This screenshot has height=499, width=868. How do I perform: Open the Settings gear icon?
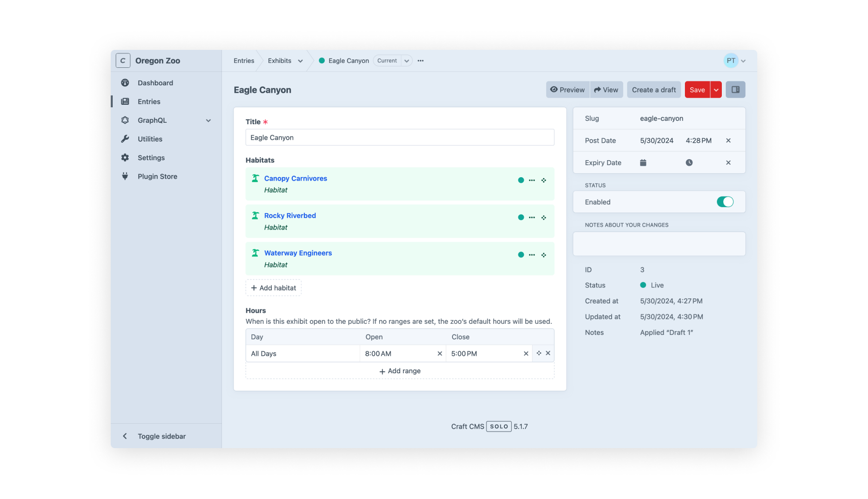click(125, 157)
